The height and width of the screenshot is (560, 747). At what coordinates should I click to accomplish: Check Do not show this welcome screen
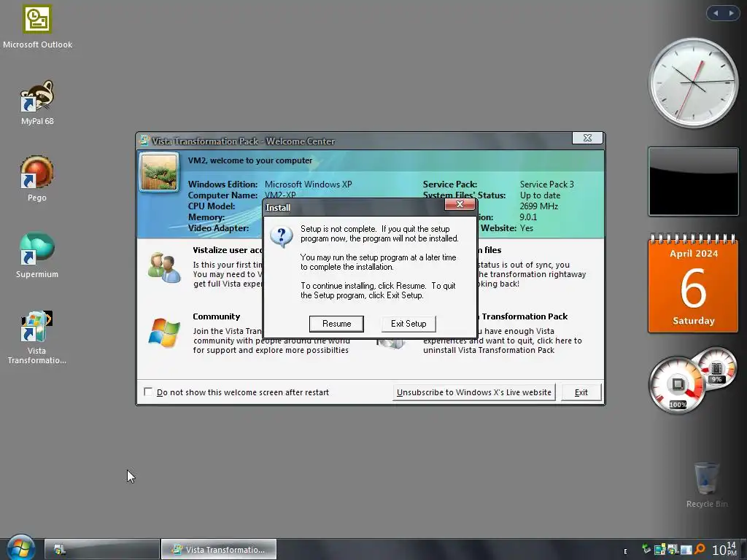click(x=148, y=392)
